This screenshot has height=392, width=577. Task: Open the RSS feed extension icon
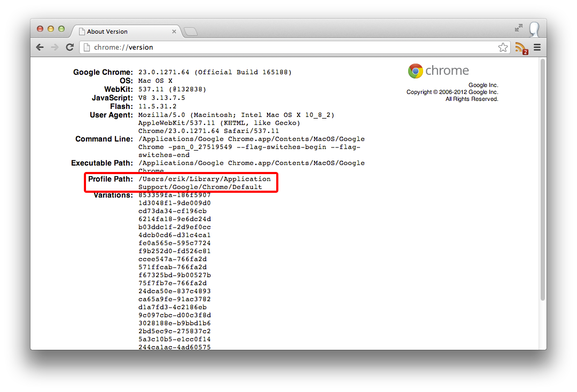[521, 48]
